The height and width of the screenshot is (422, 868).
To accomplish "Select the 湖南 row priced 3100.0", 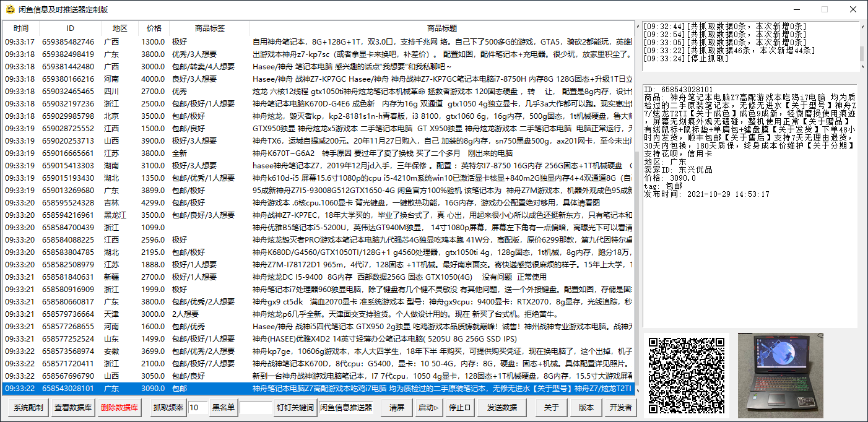I will (318, 166).
